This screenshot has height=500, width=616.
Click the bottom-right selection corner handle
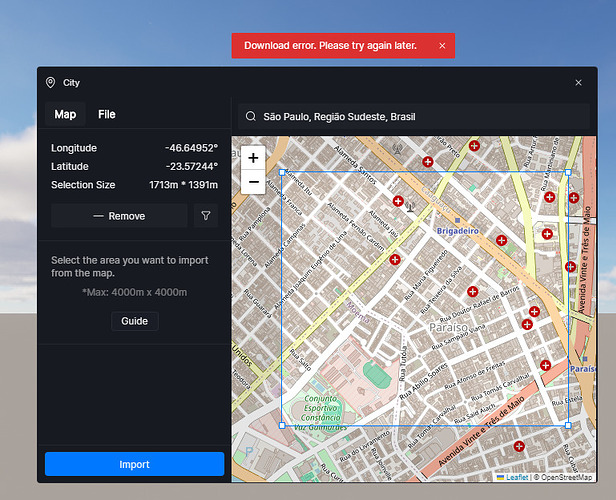(568, 425)
